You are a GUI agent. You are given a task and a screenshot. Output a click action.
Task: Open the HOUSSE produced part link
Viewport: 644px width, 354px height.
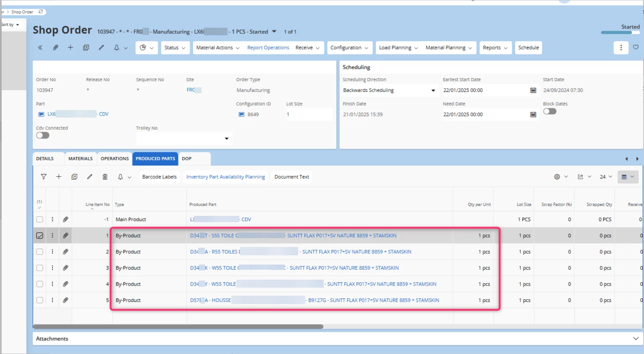pyautogui.click(x=314, y=300)
